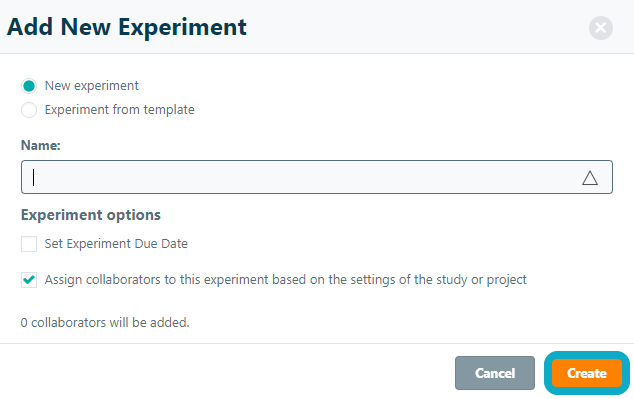Enable the Set Experiment Due Date checkbox
Viewport: 634px width, 399px height.
click(29, 244)
